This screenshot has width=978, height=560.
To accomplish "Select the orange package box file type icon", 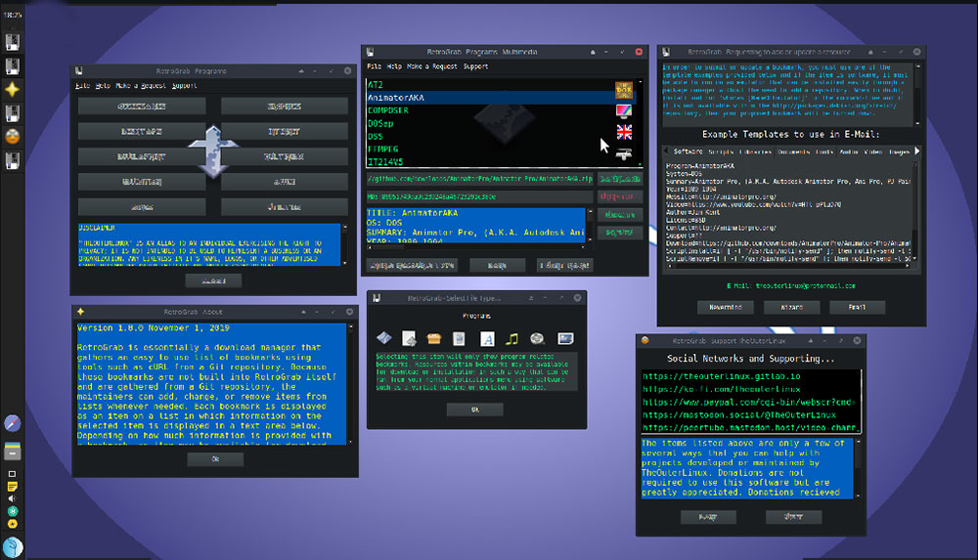I will [x=434, y=338].
